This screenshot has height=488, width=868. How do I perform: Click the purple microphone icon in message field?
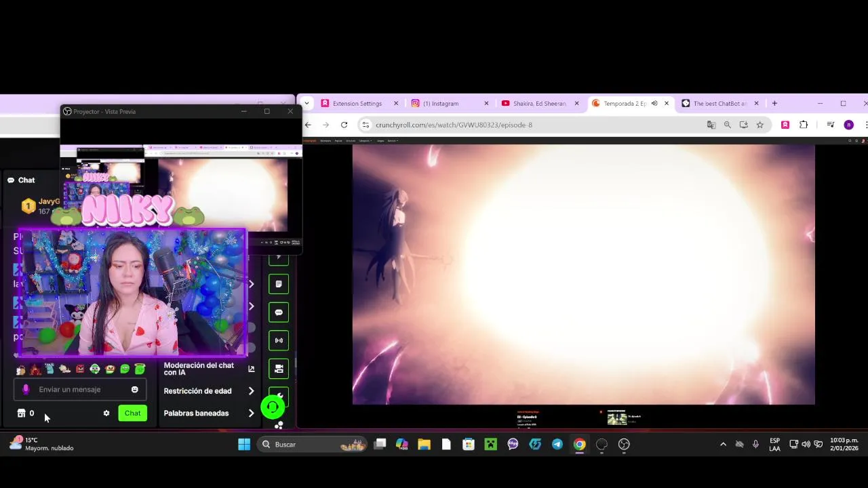[x=26, y=389]
